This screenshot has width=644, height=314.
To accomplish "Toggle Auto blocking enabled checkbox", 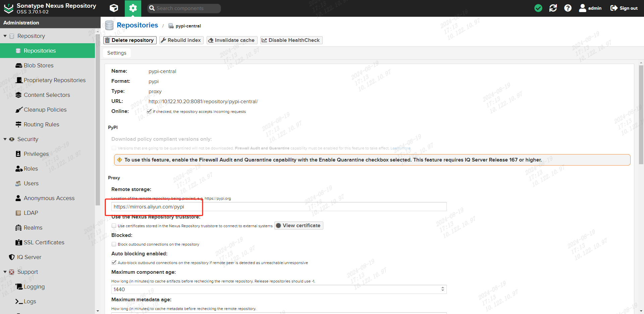I will [114, 263].
